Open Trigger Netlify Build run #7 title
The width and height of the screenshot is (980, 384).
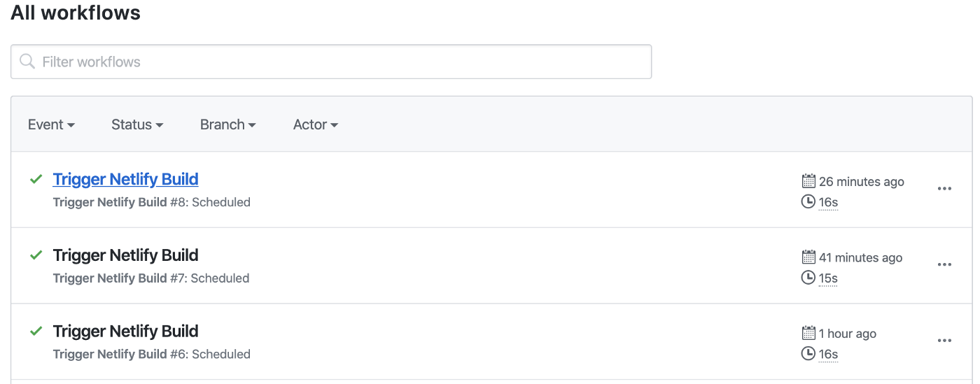(x=125, y=255)
